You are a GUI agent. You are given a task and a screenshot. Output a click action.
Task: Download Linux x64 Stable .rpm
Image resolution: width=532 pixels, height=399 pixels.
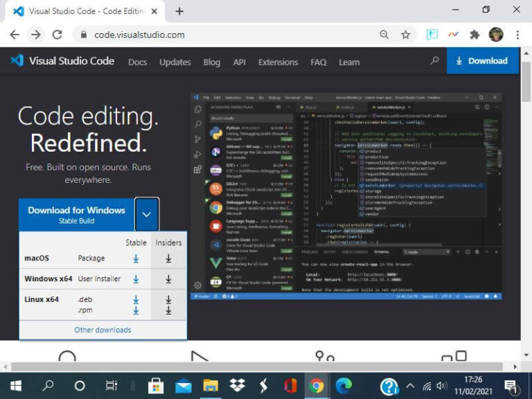point(136,310)
